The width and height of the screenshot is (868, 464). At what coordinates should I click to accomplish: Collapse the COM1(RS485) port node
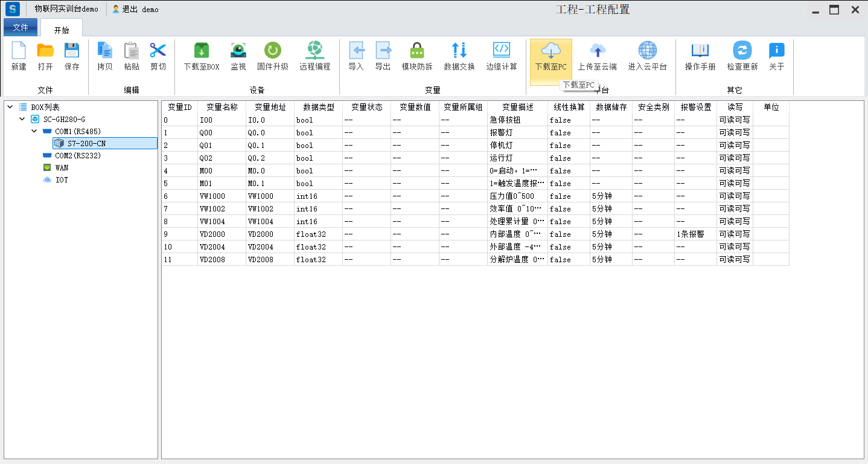pyautogui.click(x=34, y=131)
